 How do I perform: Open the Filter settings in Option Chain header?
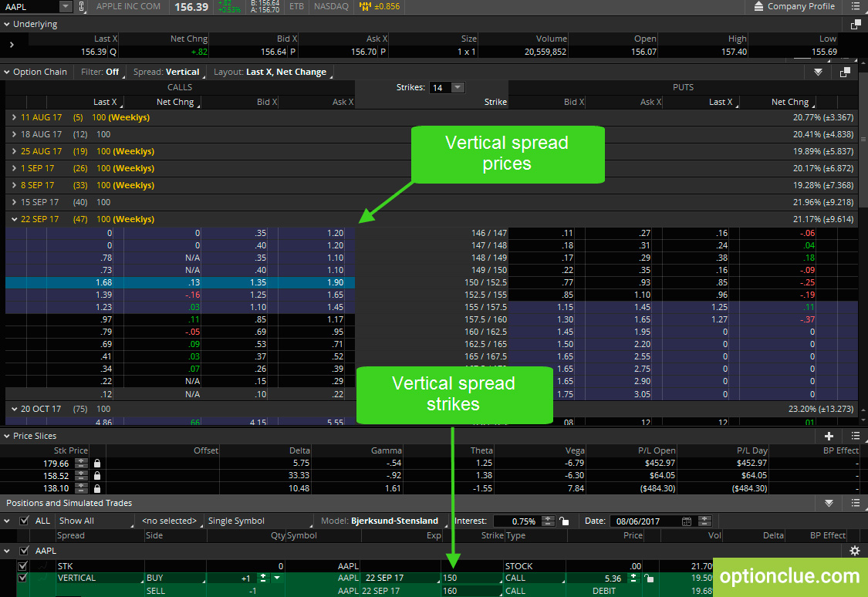(99, 72)
